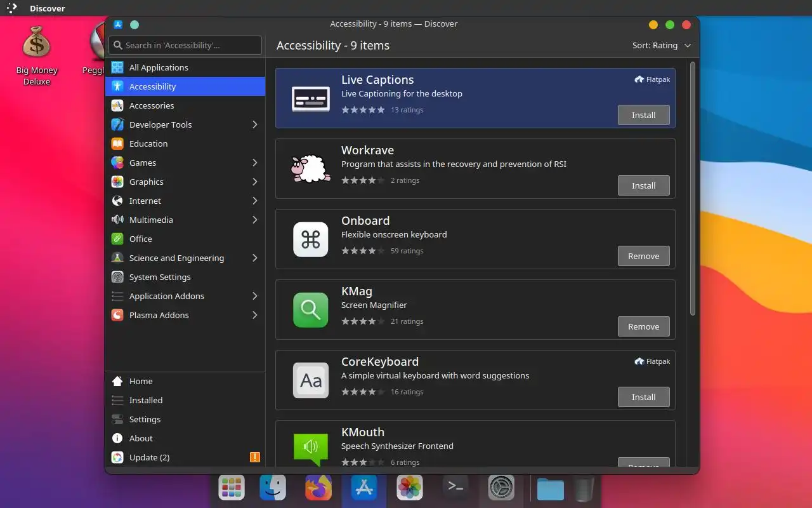Launch Firefox from the dock
Screen dimensions: 812x508
(318, 488)
